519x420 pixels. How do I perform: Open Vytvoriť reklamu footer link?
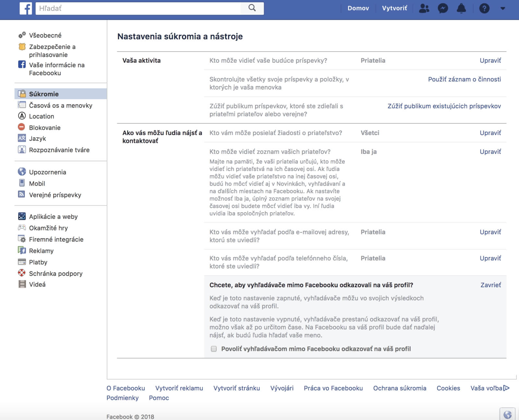[179, 388]
